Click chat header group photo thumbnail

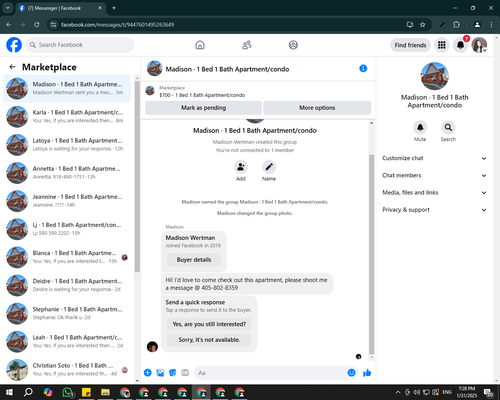click(154, 68)
